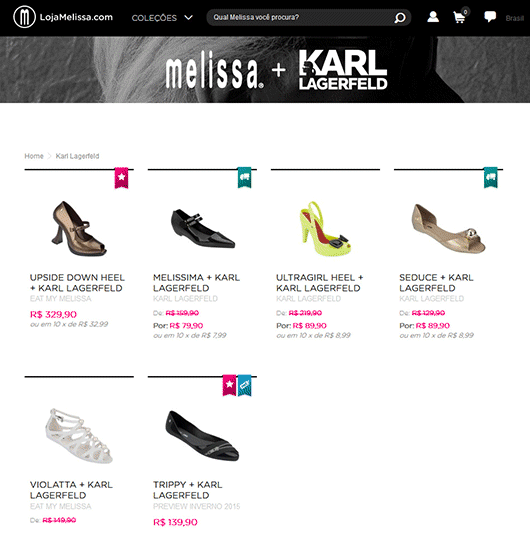Click the yellow Ultragirl Heel shoe image
This screenshot has height=560, width=530.
[325, 229]
